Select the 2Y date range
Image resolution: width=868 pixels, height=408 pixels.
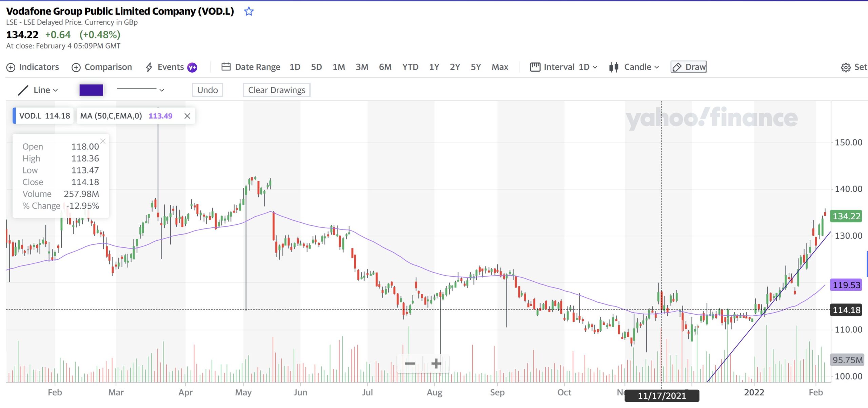(x=455, y=67)
